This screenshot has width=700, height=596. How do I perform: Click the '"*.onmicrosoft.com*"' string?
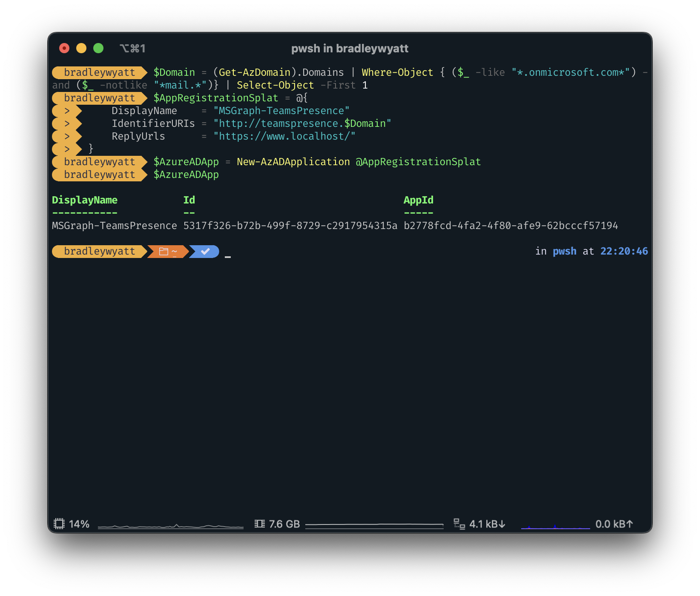(571, 72)
